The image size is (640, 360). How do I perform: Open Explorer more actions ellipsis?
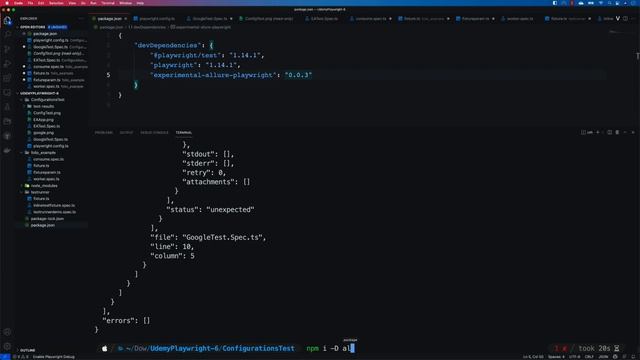pos(81,18)
